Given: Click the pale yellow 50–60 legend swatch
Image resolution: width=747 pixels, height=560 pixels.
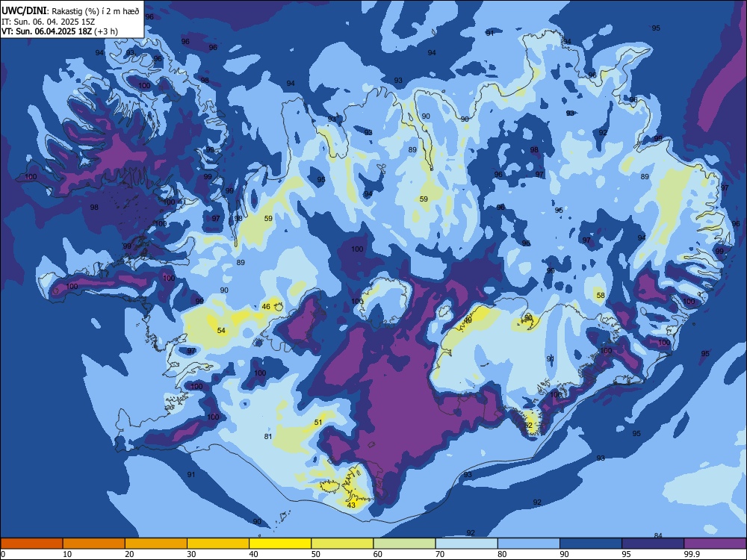Looking at the screenshot, I should (342, 544).
